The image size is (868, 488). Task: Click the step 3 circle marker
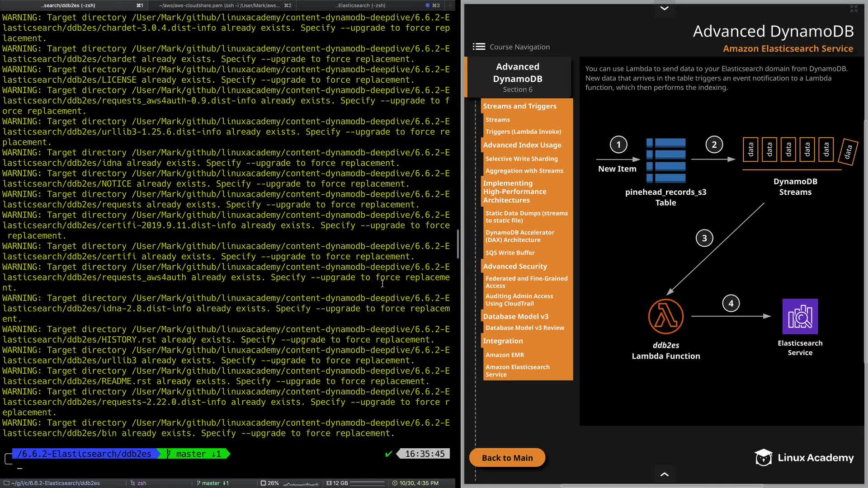click(704, 238)
